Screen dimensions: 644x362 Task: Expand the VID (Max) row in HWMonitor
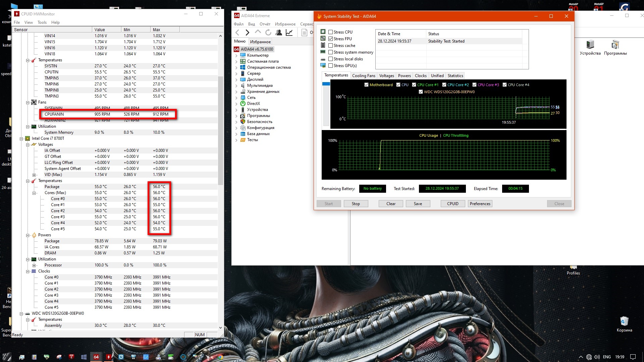pyautogui.click(x=34, y=175)
